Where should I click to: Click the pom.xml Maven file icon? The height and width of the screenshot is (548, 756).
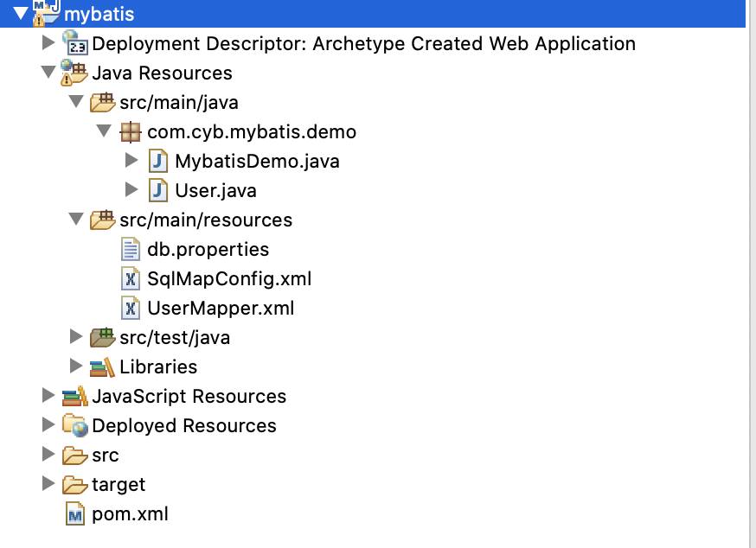(74, 513)
